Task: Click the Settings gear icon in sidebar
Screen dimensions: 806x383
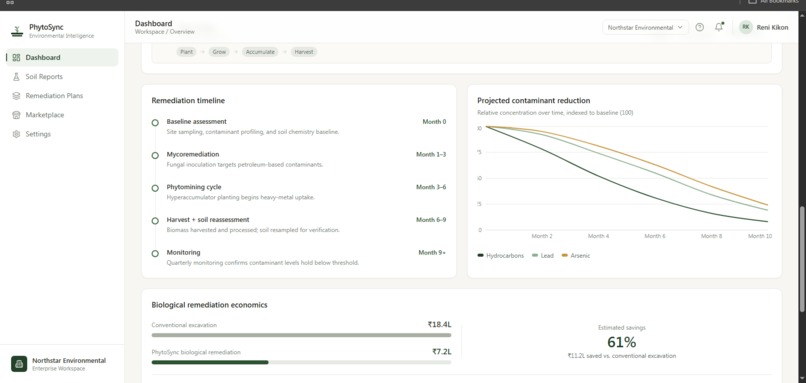Action: click(x=16, y=134)
